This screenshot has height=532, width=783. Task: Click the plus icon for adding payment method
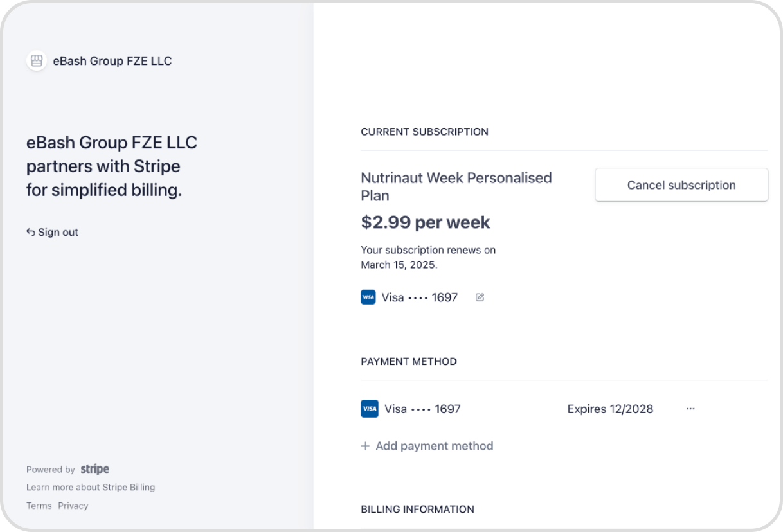[365, 446]
